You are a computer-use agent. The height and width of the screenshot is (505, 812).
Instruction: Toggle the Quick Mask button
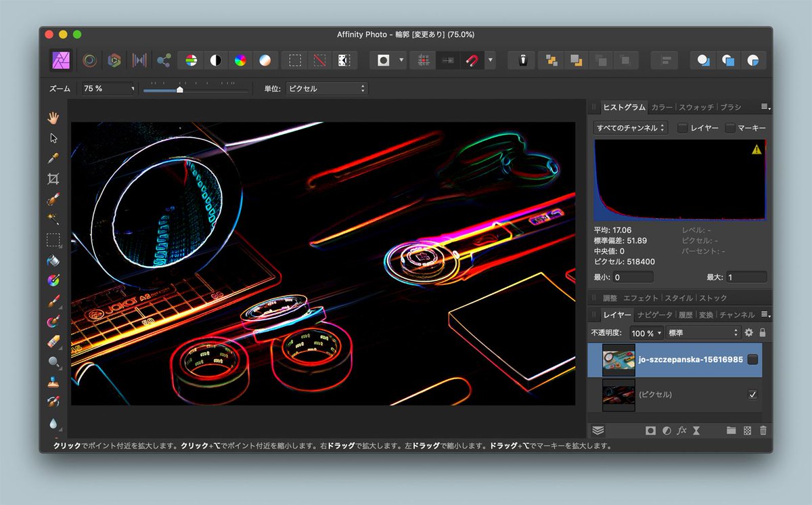pos(384,60)
